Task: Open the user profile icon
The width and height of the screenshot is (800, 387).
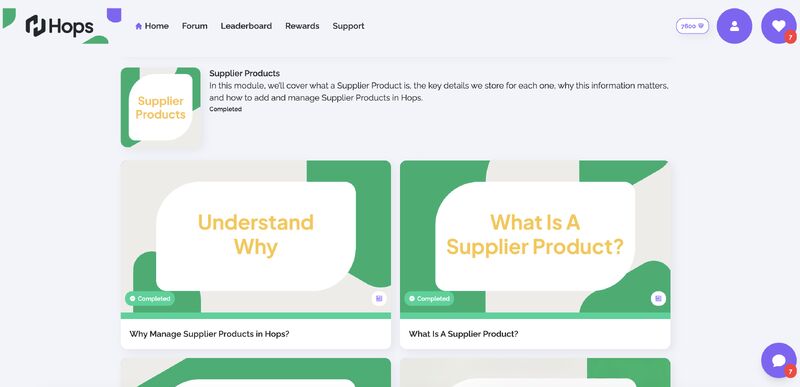Action: point(734,26)
